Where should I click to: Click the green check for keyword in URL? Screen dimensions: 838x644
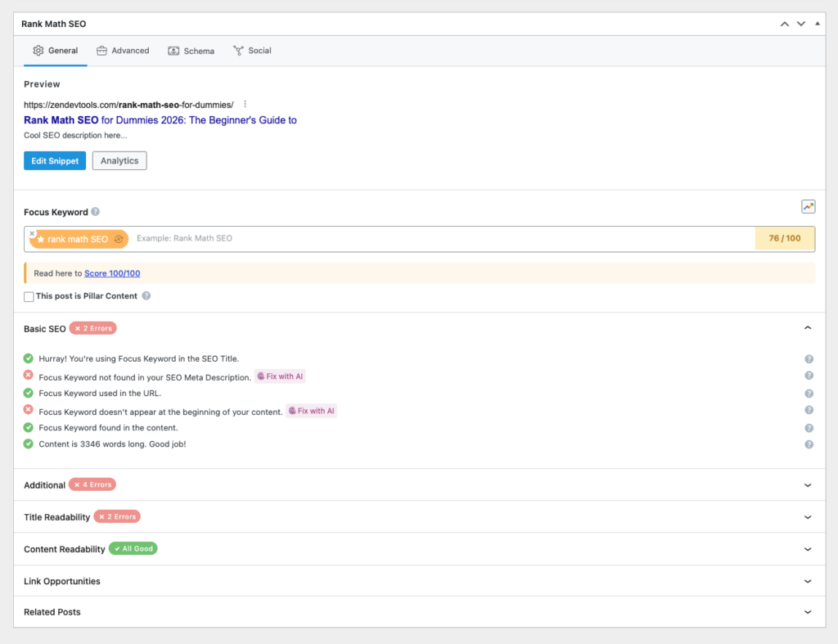click(29, 393)
